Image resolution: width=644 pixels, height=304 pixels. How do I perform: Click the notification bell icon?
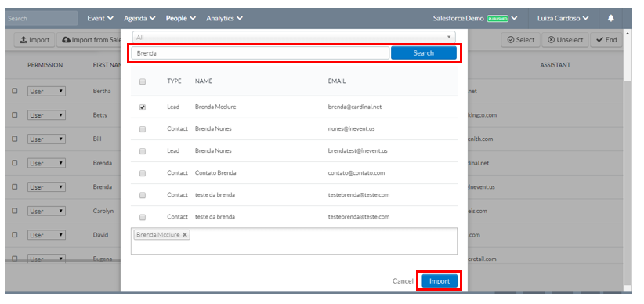click(611, 18)
